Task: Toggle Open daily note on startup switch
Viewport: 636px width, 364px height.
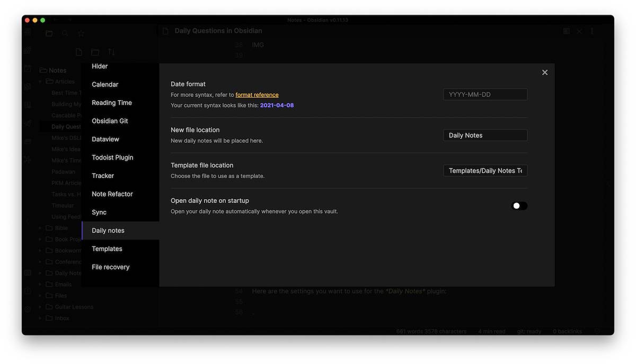Action: 519,206
